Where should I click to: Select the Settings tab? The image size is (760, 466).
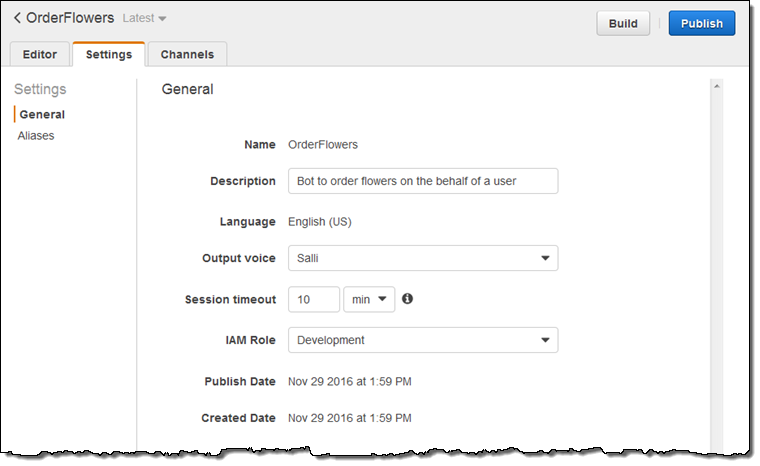[x=108, y=54]
